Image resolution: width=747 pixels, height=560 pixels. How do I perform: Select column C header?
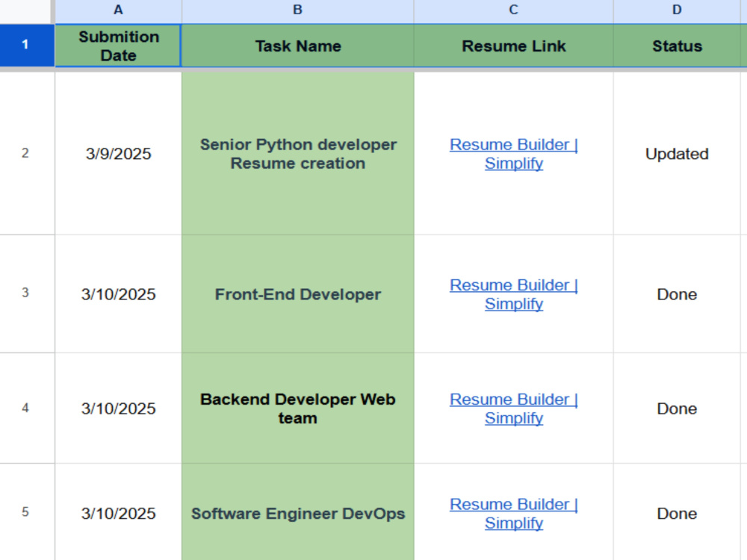point(514,10)
